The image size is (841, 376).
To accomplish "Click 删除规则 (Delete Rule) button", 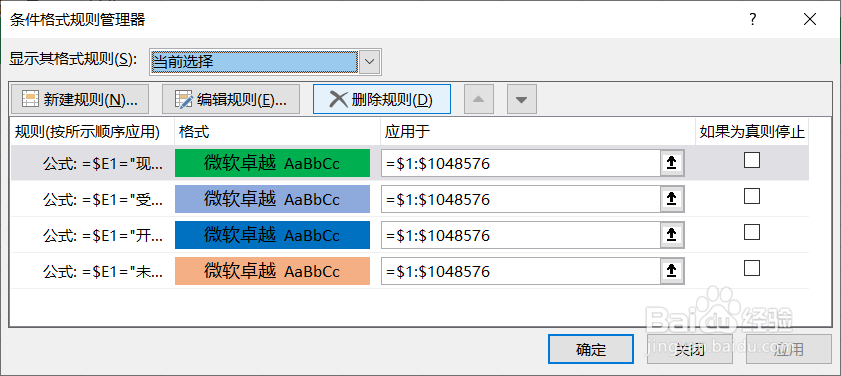I will 382,99.
